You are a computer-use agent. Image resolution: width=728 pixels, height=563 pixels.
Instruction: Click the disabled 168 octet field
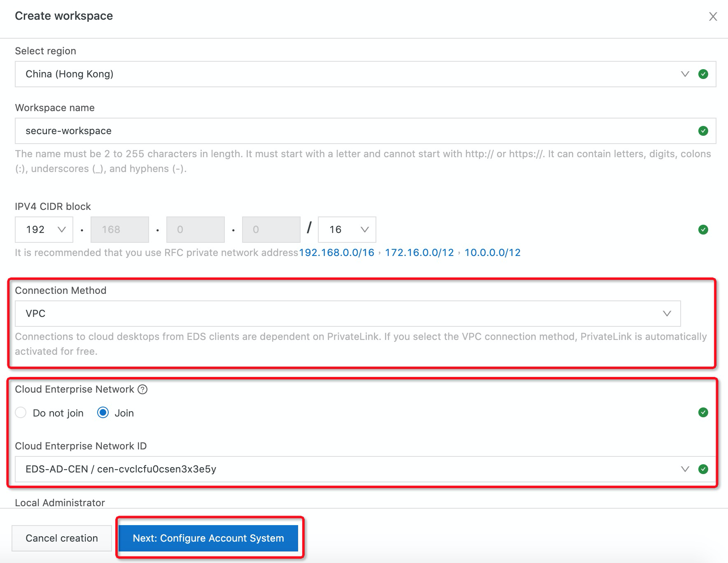[x=120, y=230]
